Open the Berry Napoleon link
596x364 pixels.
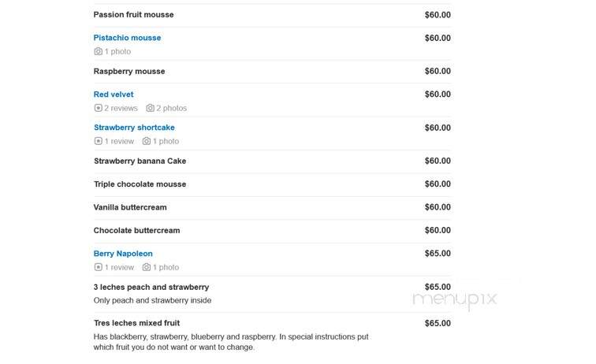[123, 254]
